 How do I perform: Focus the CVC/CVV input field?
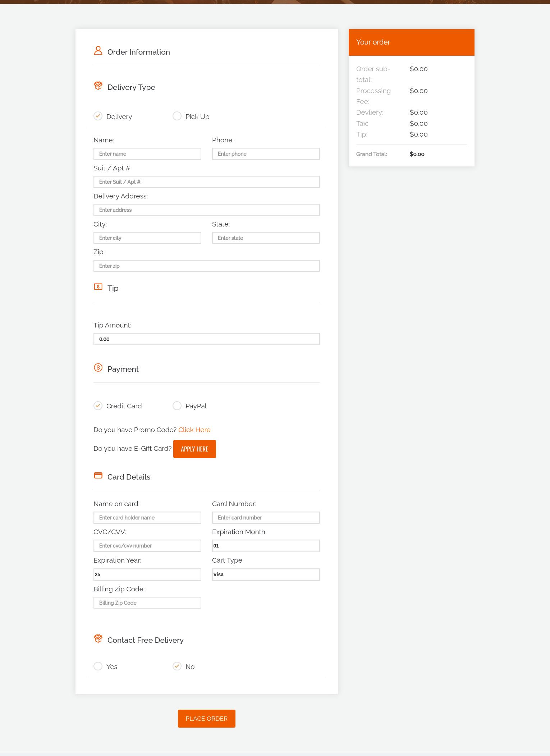click(x=147, y=546)
